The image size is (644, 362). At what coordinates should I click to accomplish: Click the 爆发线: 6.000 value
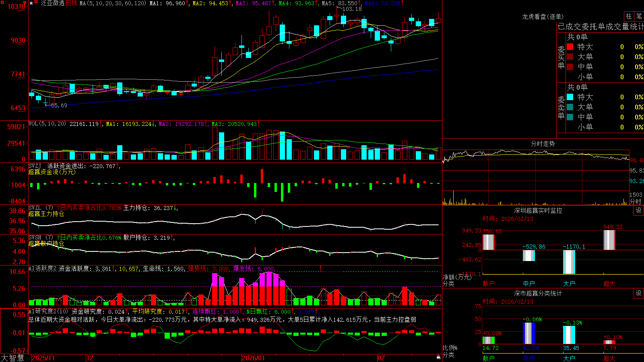pos(254,268)
